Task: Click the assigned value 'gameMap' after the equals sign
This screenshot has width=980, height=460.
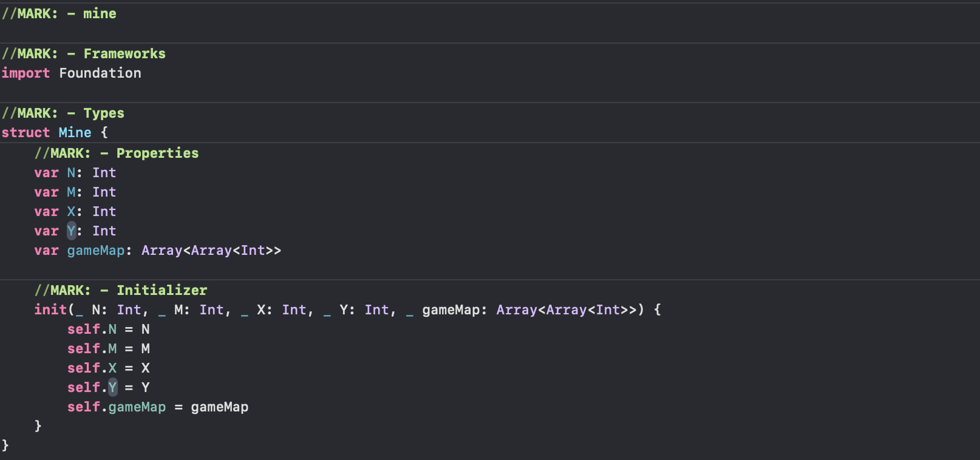Action: (x=220, y=407)
